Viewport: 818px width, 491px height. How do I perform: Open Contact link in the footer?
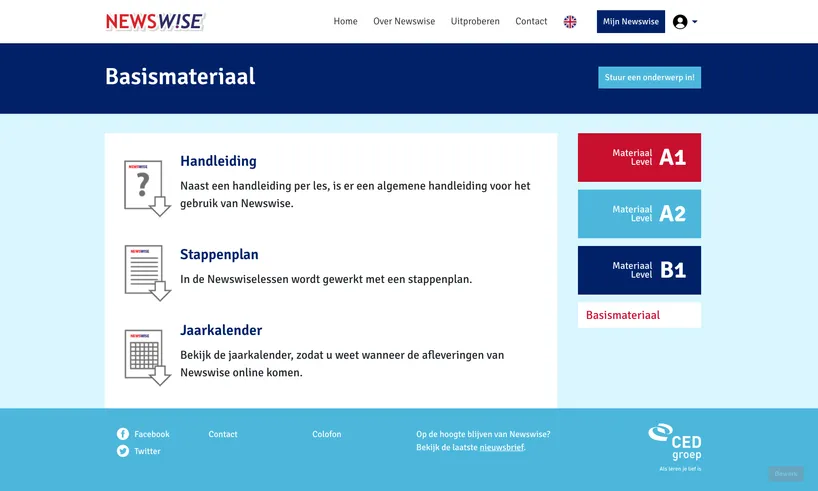pos(223,434)
